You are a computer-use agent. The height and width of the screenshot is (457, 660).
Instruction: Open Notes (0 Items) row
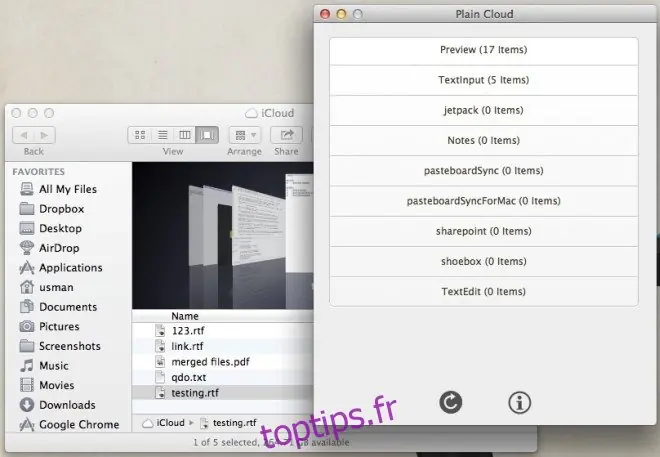484,141
